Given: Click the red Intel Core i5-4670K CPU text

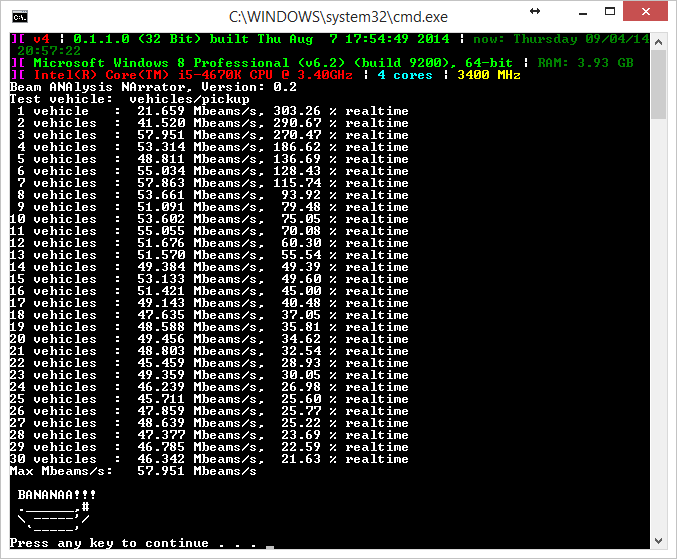Looking at the screenshot, I should tap(193, 75).
